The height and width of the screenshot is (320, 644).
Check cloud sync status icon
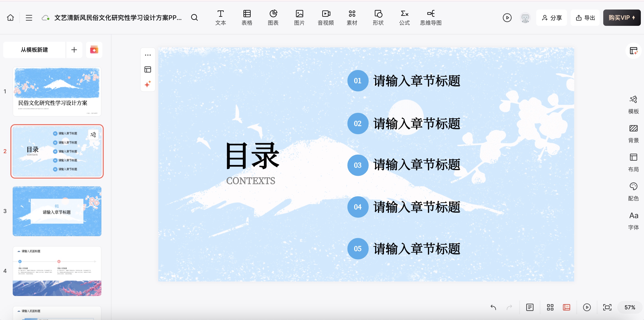[45, 18]
